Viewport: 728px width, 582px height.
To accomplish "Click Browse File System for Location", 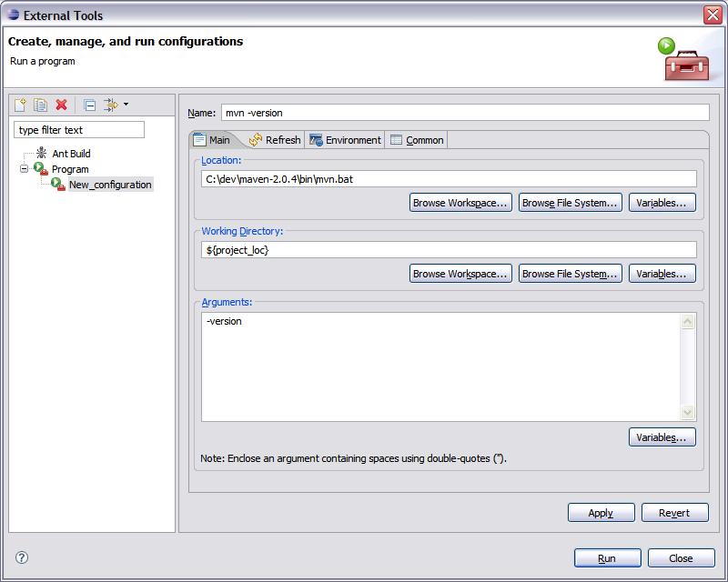I will click(570, 203).
